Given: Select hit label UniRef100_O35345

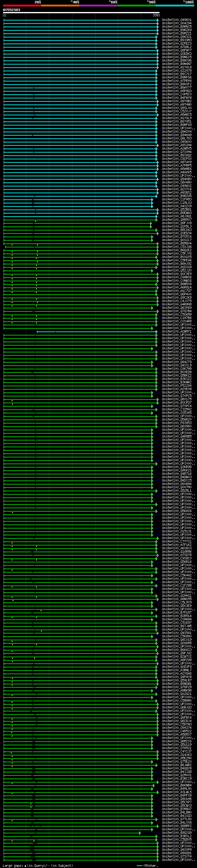Looking at the screenshot, I should (x=176, y=413).
